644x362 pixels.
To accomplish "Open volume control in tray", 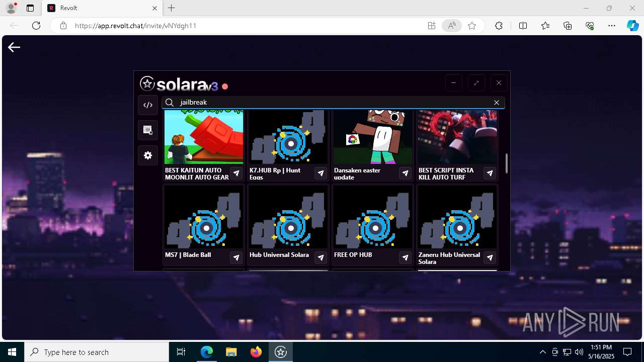I will [579, 352].
